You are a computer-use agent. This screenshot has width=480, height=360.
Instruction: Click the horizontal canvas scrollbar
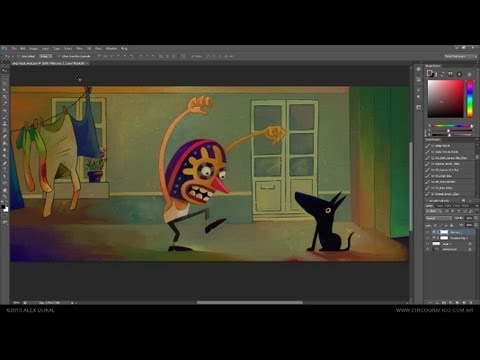pyautogui.click(x=250, y=303)
